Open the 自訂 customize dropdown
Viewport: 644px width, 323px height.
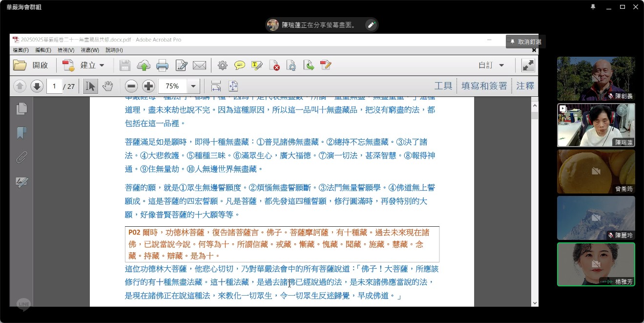pos(491,65)
